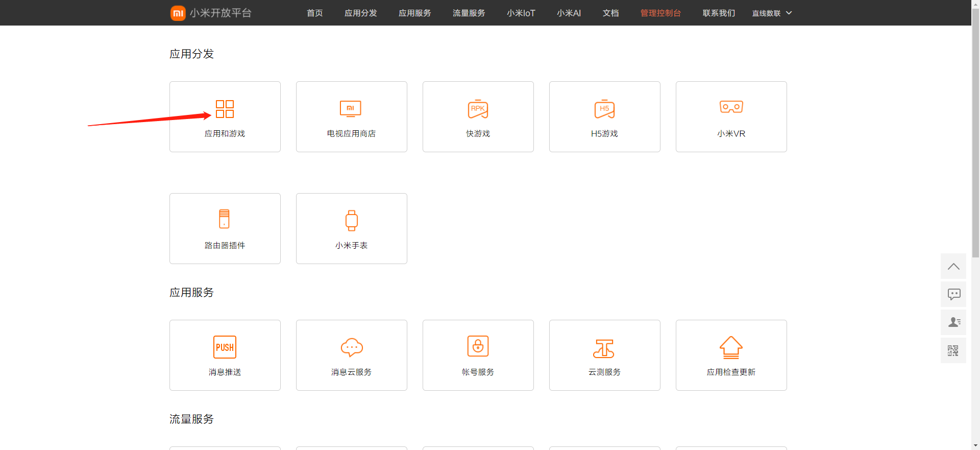Open the 小米手表 watch icon
980x450 pixels.
tap(351, 220)
